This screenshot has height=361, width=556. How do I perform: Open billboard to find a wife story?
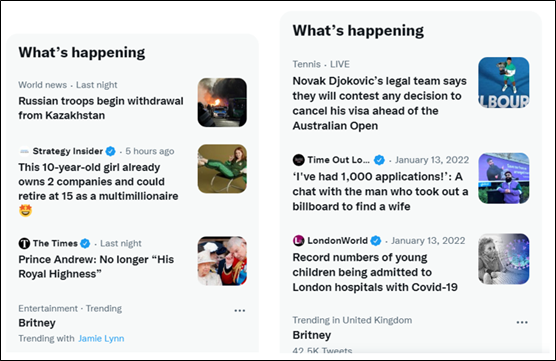pos(380,191)
